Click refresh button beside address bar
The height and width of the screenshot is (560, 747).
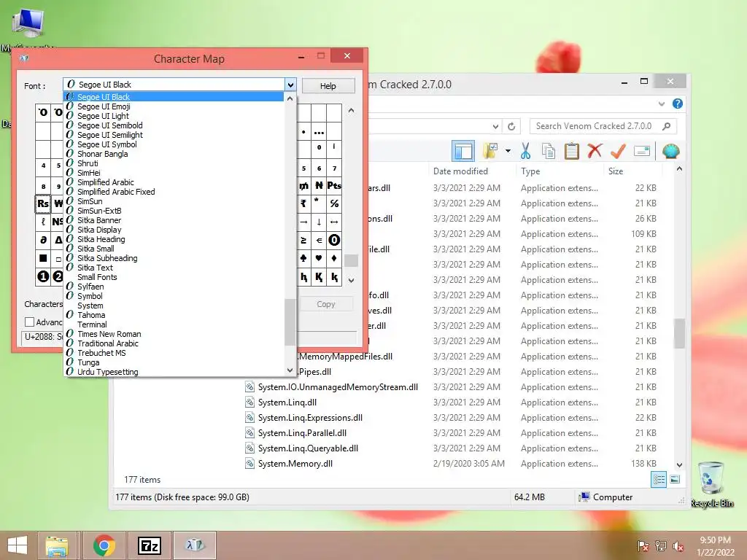click(x=511, y=126)
